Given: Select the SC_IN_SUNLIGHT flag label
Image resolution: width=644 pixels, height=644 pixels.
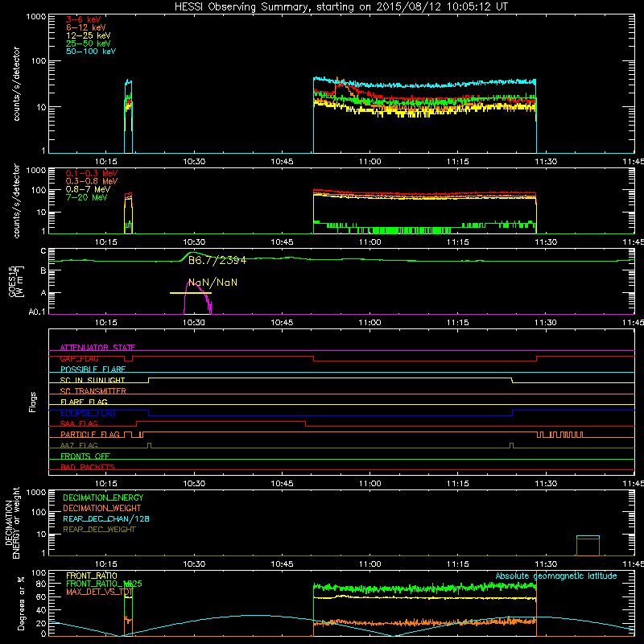Looking at the screenshot, I should pos(93,380).
